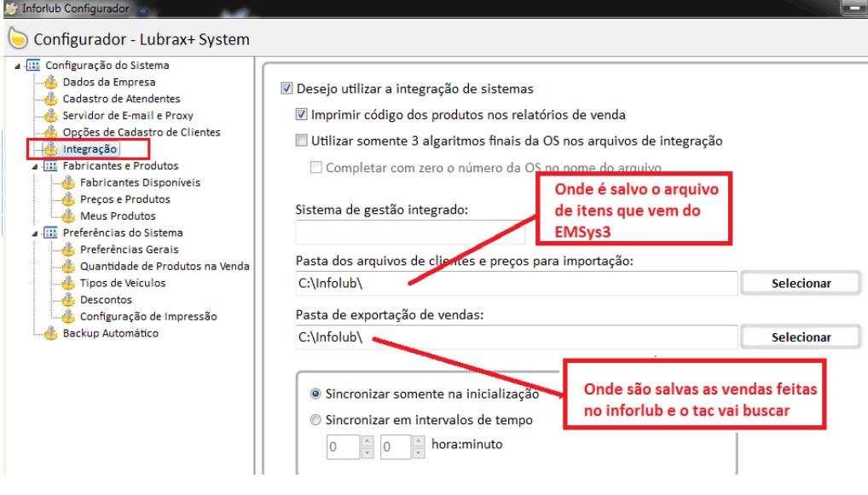This screenshot has height=495, width=868.
Task: Open Meus Produtos page
Action: tap(118, 216)
